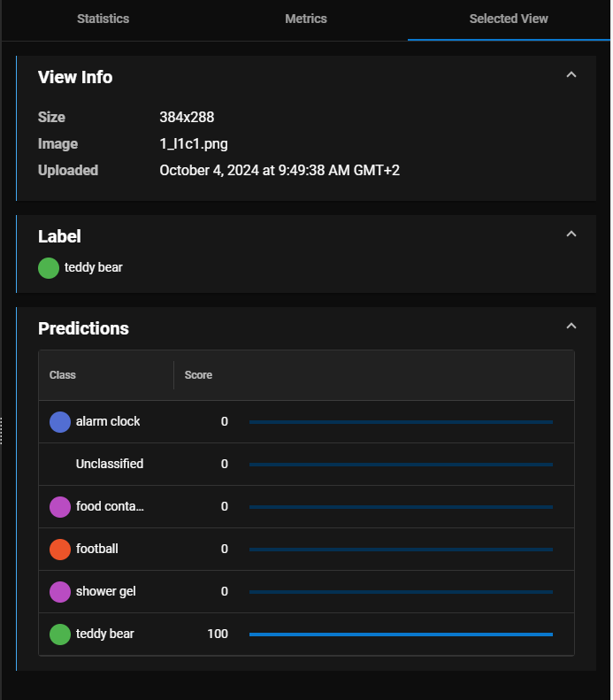This screenshot has width=613, height=700.
Task: Click the panel resize handle on left edge
Action: pos(2,430)
